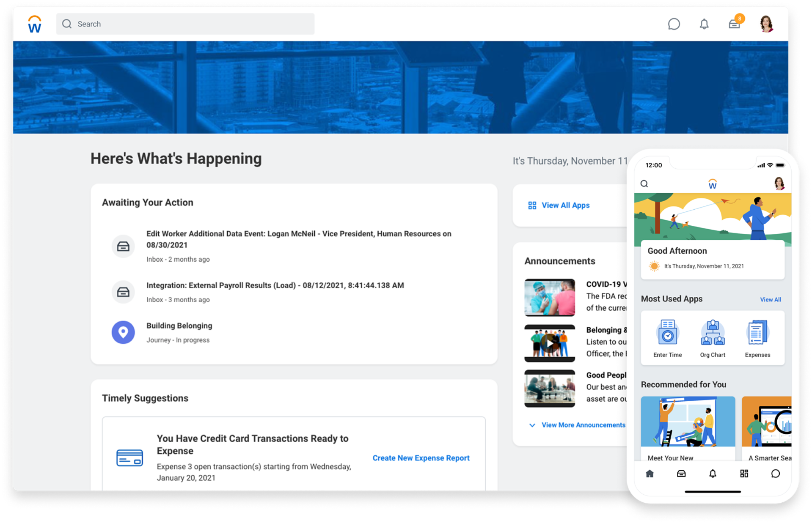Open the chat bubble icon in top bar
The height and width of the screenshot is (523, 812).
coord(674,24)
